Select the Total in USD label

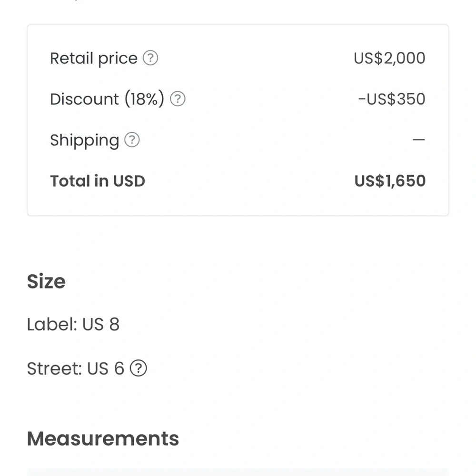[98, 181]
